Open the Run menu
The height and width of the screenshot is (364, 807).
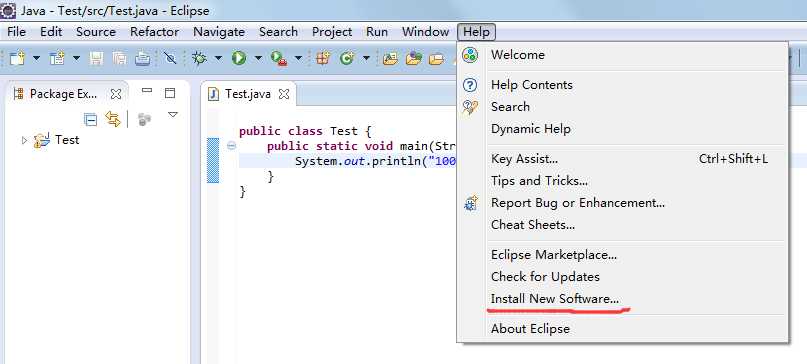pyautogui.click(x=377, y=32)
